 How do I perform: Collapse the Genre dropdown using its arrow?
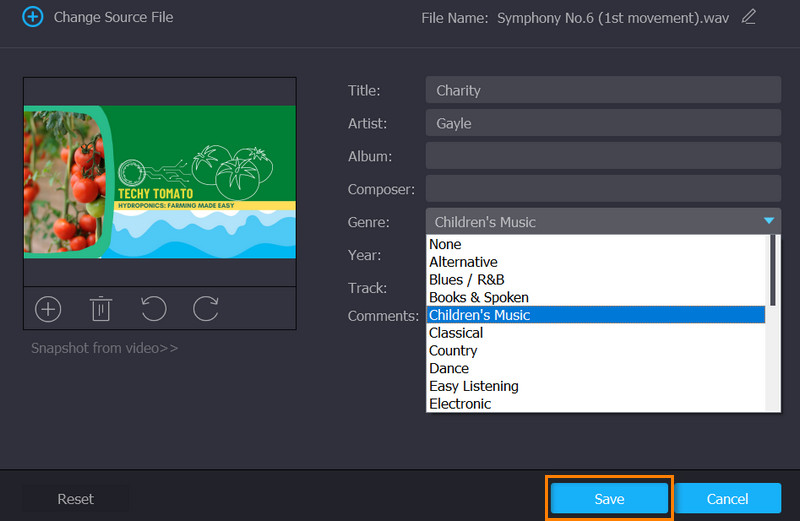pos(768,221)
